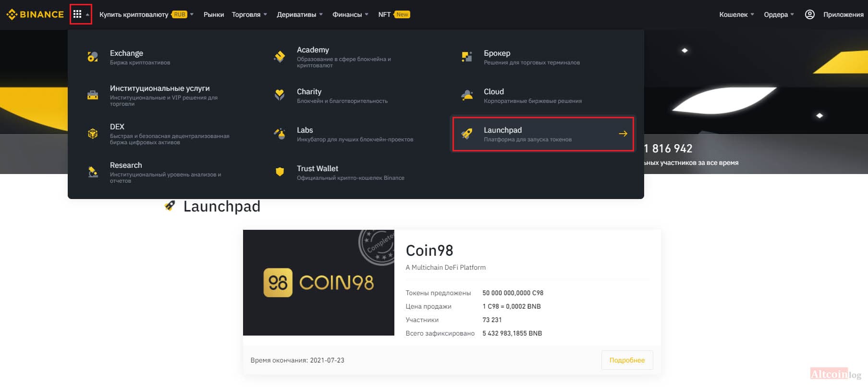Click the Charity heart icon
This screenshot has height=387, width=868.
click(280, 95)
